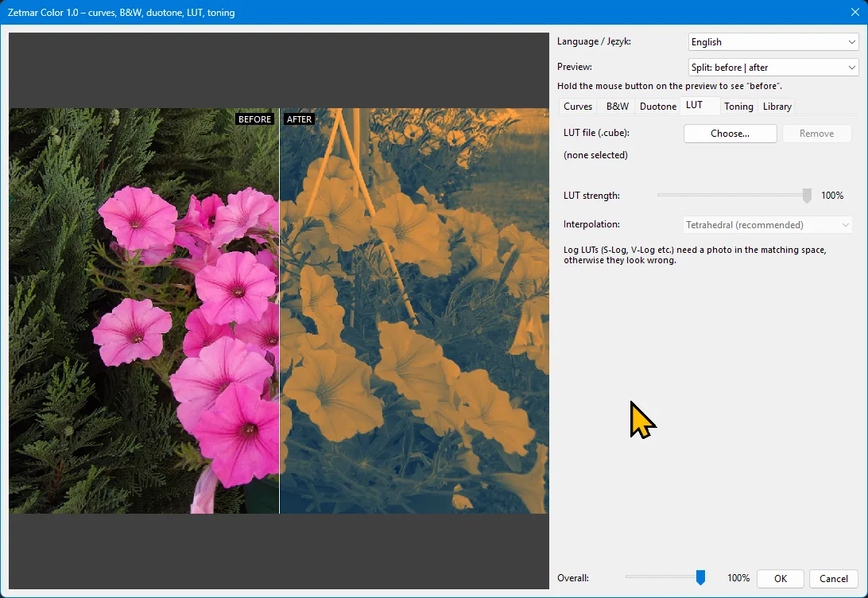Click the "Interpolation:" label

pyautogui.click(x=591, y=224)
